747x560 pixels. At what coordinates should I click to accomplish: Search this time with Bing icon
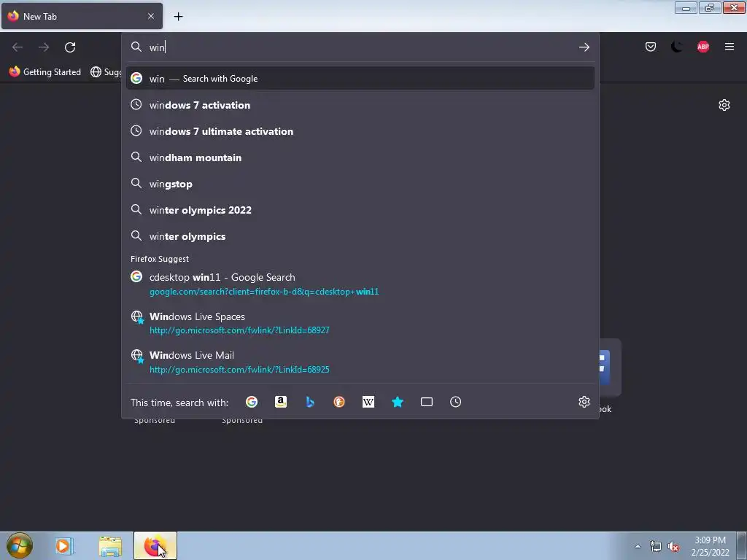[x=310, y=402]
